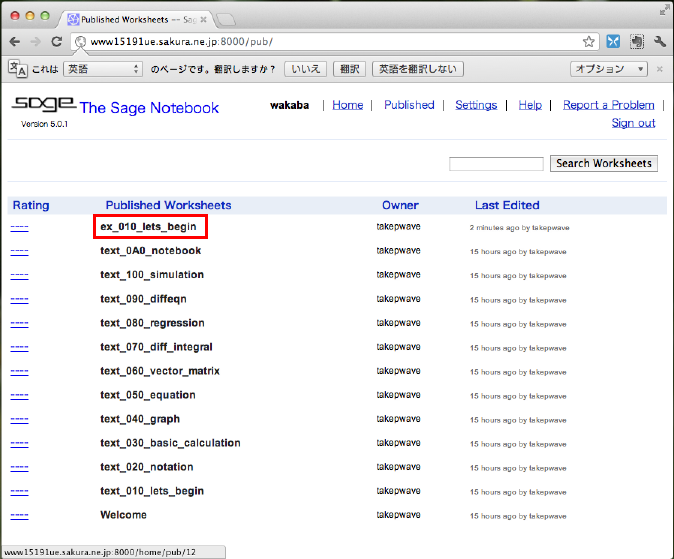Click the reload page icon
This screenshot has height=559, width=674.
click(x=57, y=42)
